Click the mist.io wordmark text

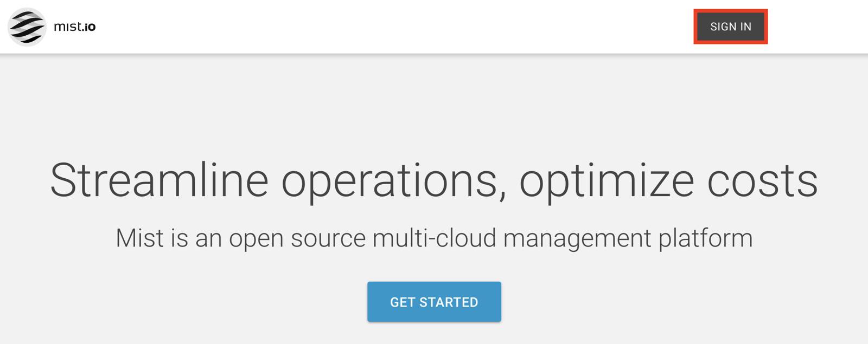point(74,27)
